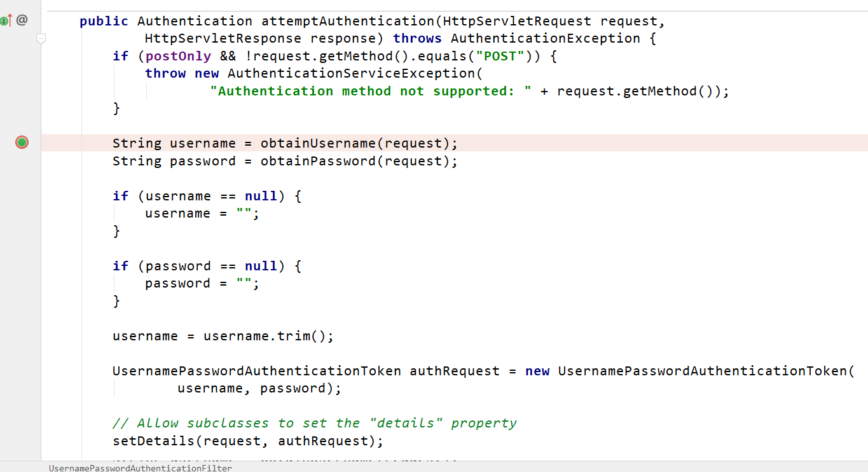Collapse the attemptAuthentication method fold marker

[41, 39]
